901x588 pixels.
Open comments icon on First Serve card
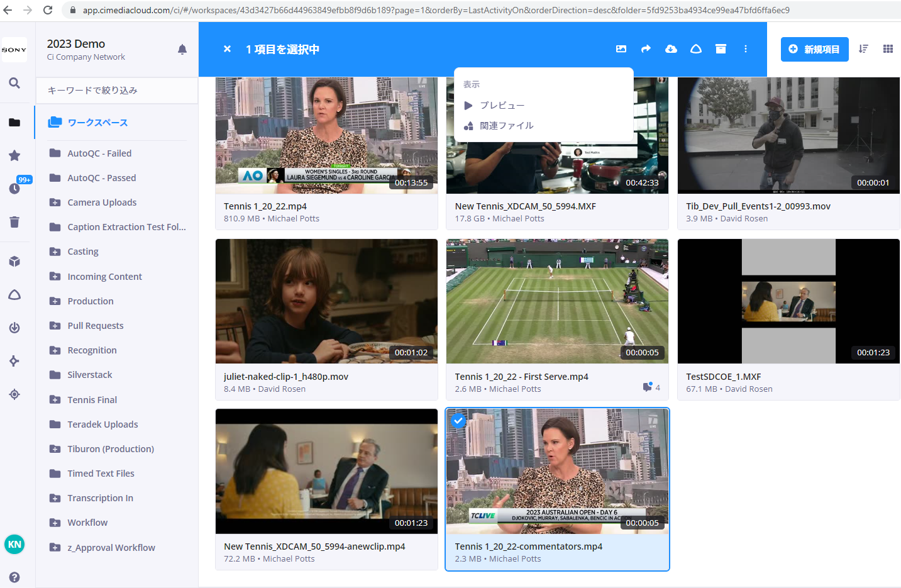(647, 387)
